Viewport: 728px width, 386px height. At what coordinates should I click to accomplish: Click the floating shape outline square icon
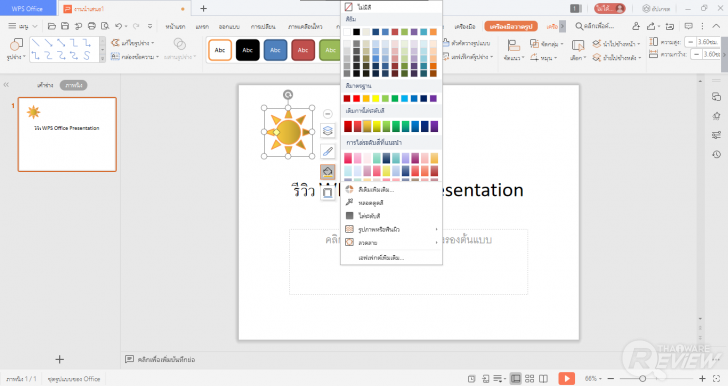[328, 192]
